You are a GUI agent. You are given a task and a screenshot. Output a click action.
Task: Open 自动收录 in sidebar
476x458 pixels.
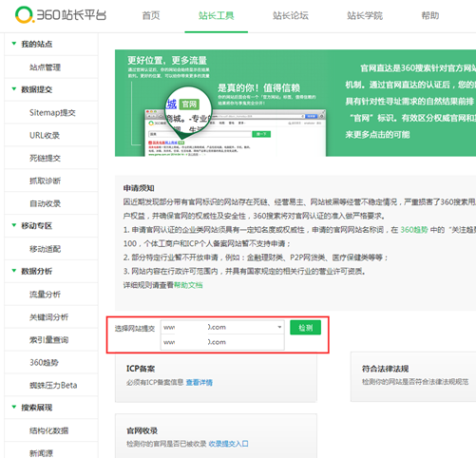(x=45, y=203)
